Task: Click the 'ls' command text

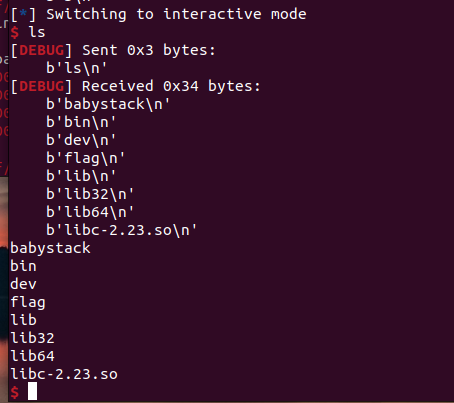Action: (37, 32)
